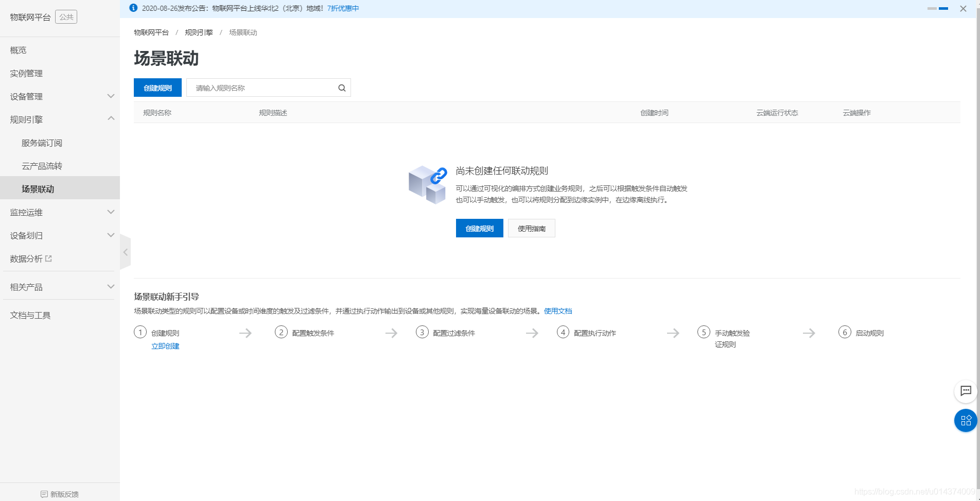Screen dimensions: 980x501
Task: Collapse the sidebar with the arrow handle
Action: pyautogui.click(x=126, y=252)
